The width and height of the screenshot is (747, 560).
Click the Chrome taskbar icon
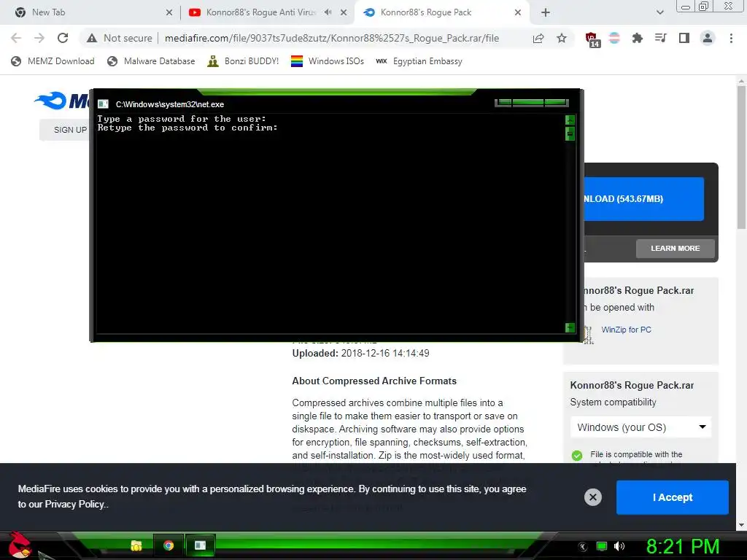tap(169, 545)
